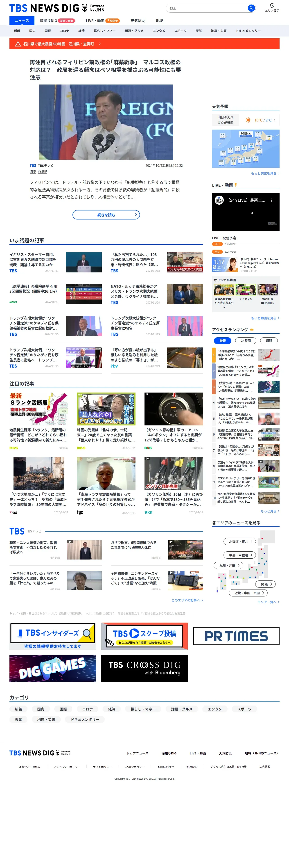
Task: Open the 韓国・ユン大統領 detention article
Action: [x=56, y=550]
